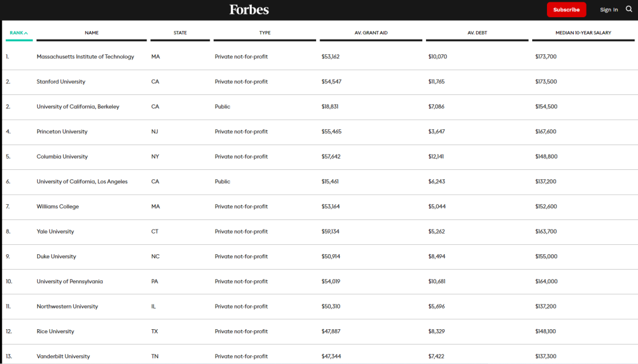Image resolution: width=638 pixels, height=364 pixels.
Task: Sort table by TYPE column
Action: tap(265, 33)
